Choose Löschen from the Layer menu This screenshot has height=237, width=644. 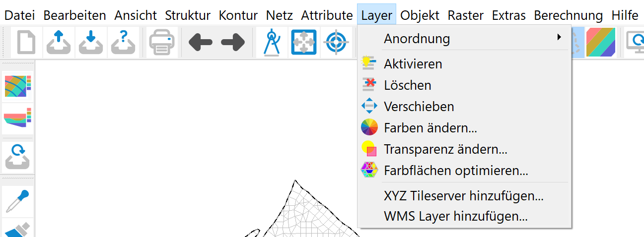[465, 85]
